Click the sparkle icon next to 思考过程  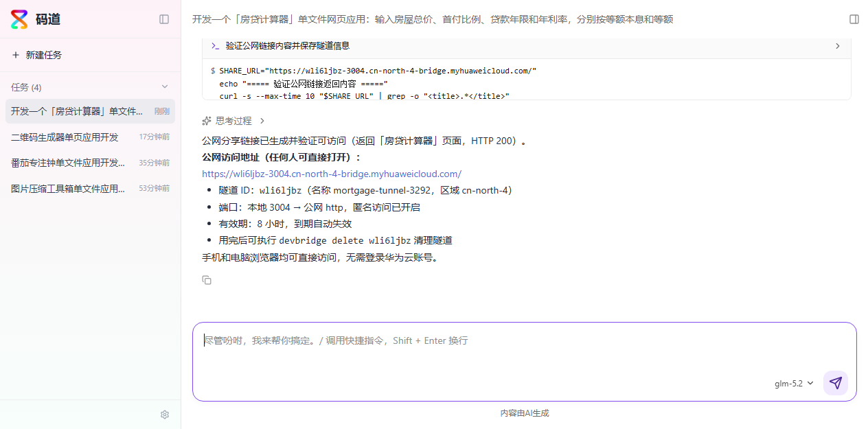pyautogui.click(x=207, y=121)
